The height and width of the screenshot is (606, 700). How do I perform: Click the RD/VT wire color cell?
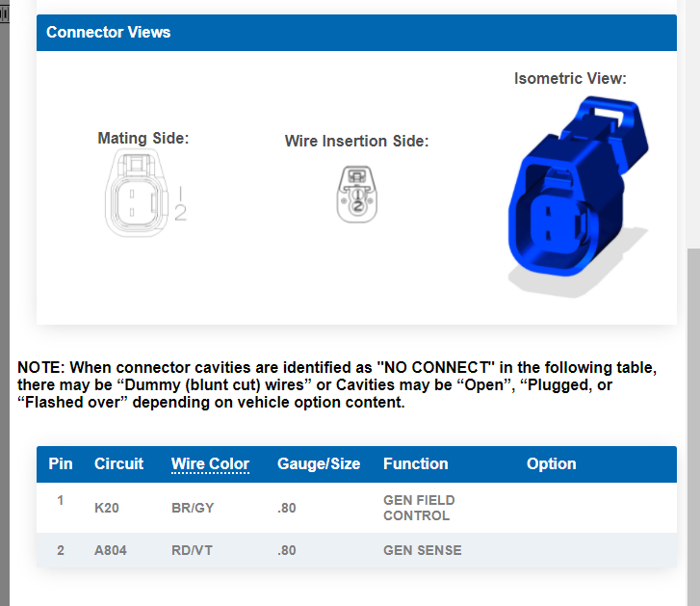[192, 550]
